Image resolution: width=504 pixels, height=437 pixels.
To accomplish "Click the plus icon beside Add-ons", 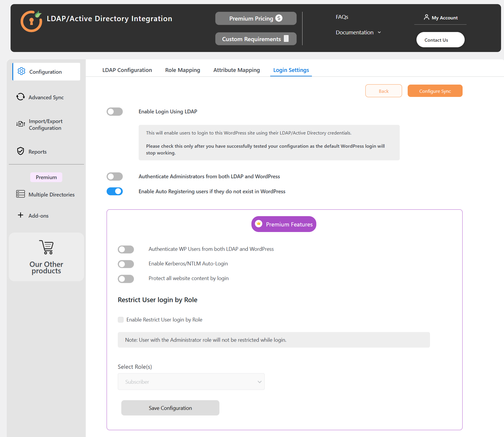I will [21, 215].
